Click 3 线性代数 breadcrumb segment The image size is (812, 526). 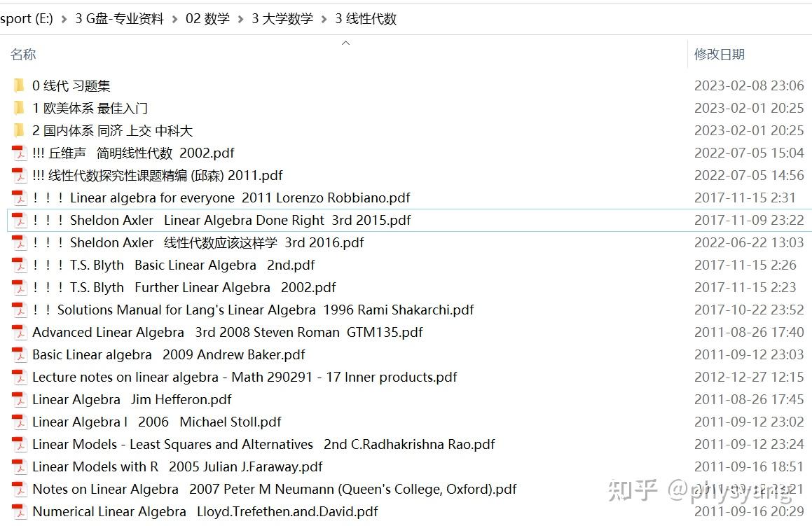tap(366, 19)
